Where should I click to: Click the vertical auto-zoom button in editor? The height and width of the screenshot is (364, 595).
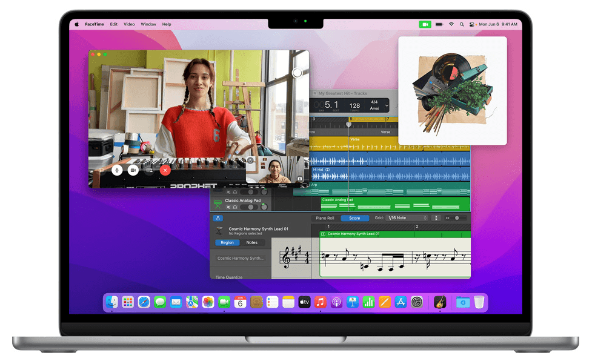click(436, 218)
